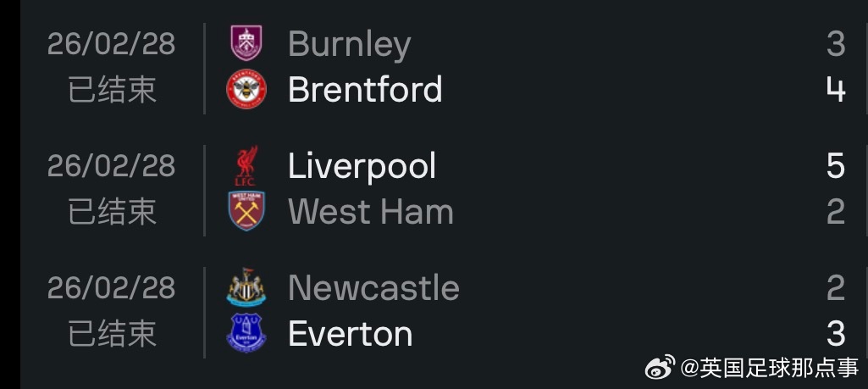Click the West Ham hammers crest
This screenshot has width=868, height=389.
pos(246,211)
